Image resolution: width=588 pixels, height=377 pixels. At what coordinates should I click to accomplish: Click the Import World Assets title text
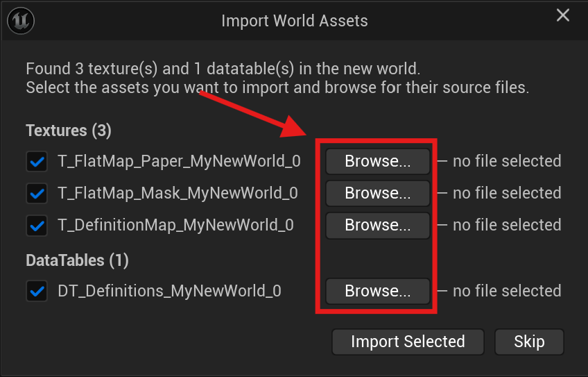[295, 21]
